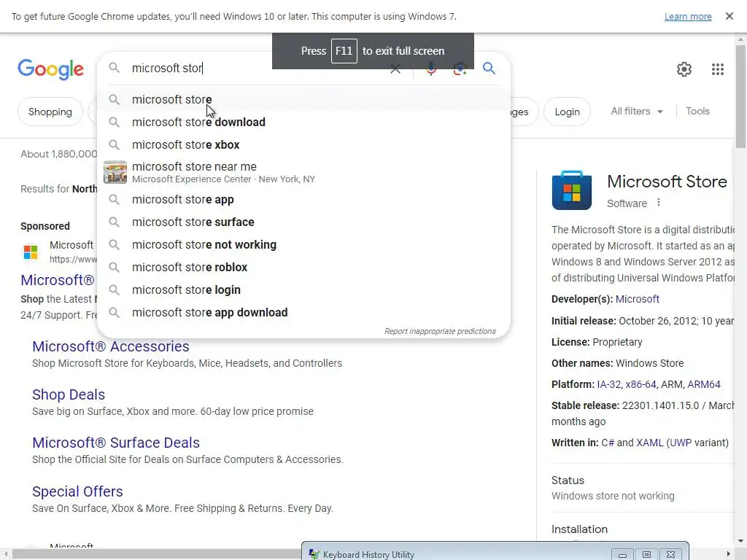
Task: Click the horizontal scrollbar right arrow
Action: click(x=728, y=554)
